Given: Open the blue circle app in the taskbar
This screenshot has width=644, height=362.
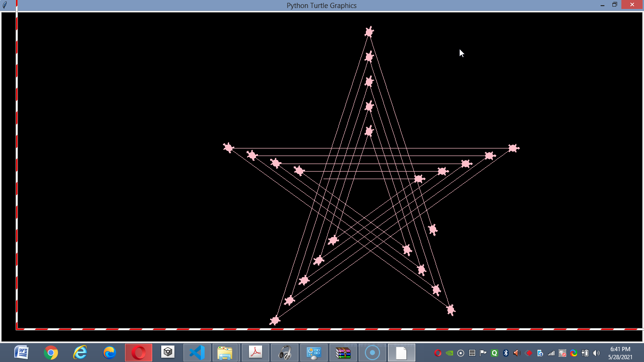Looking at the screenshot, I should [372, 353].
